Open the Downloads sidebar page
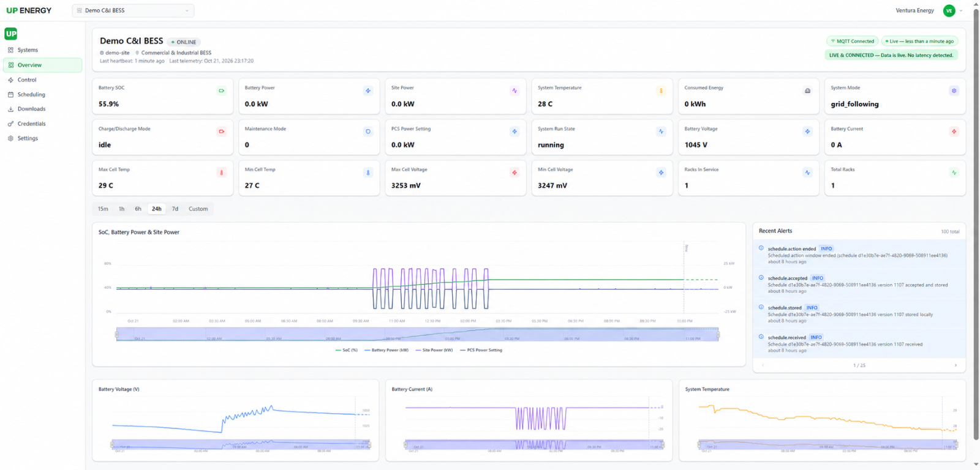Screen dimensions: 980x470 (x=43, y=109)
